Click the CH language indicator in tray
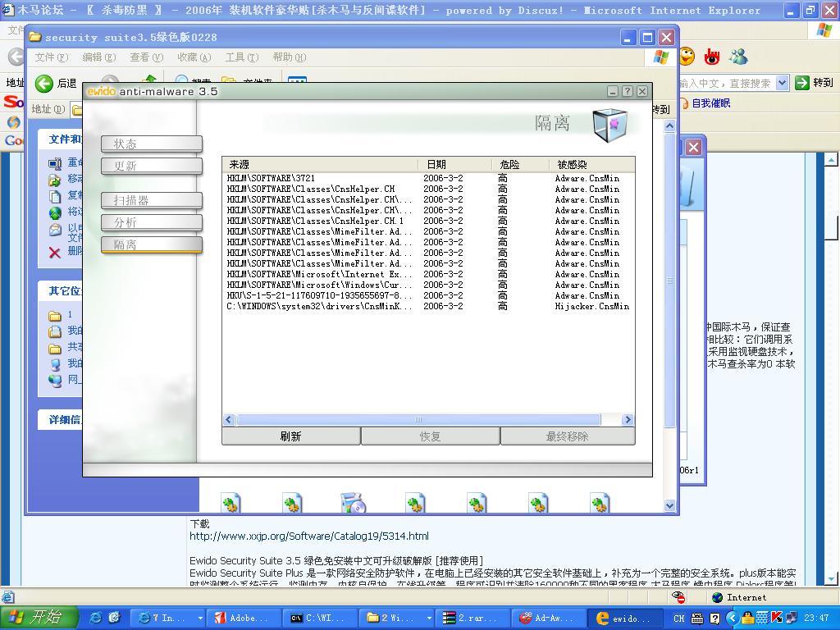This screenshot has height=630, width=840. tap(678, 619)
